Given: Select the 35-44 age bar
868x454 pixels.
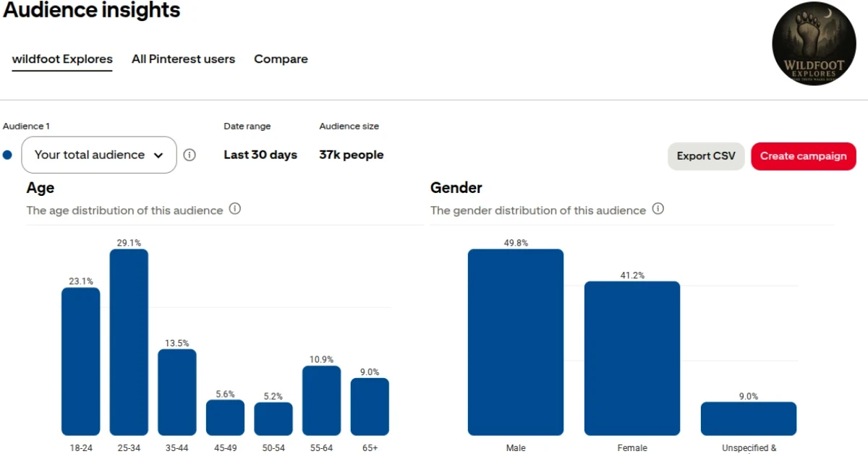Looking at the screenshot, I should pos(177,393).
